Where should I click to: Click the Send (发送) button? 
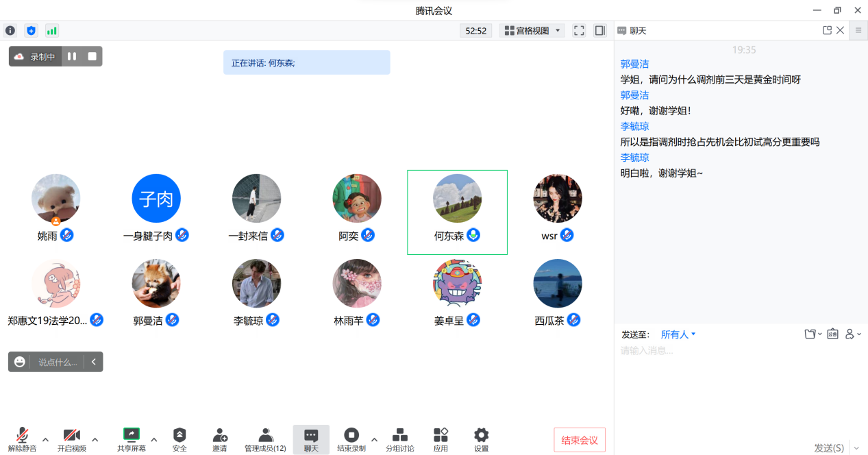(829, 447)
